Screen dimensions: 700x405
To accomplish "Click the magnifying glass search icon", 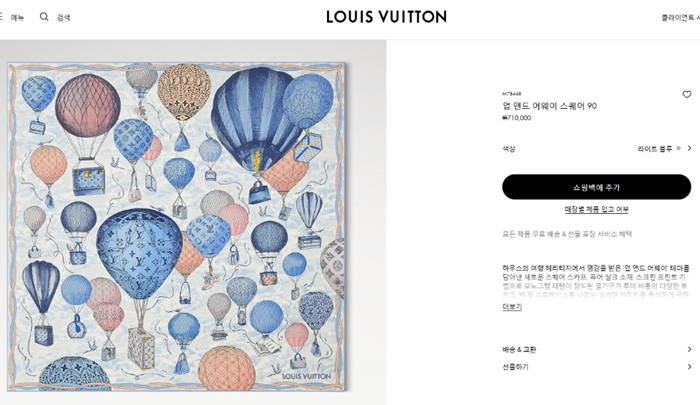I will tap(44, 17).
